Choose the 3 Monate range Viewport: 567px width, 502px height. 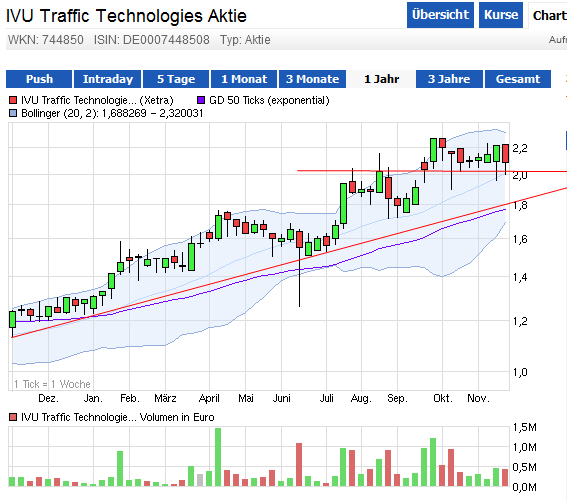click(x=312, y=79)
